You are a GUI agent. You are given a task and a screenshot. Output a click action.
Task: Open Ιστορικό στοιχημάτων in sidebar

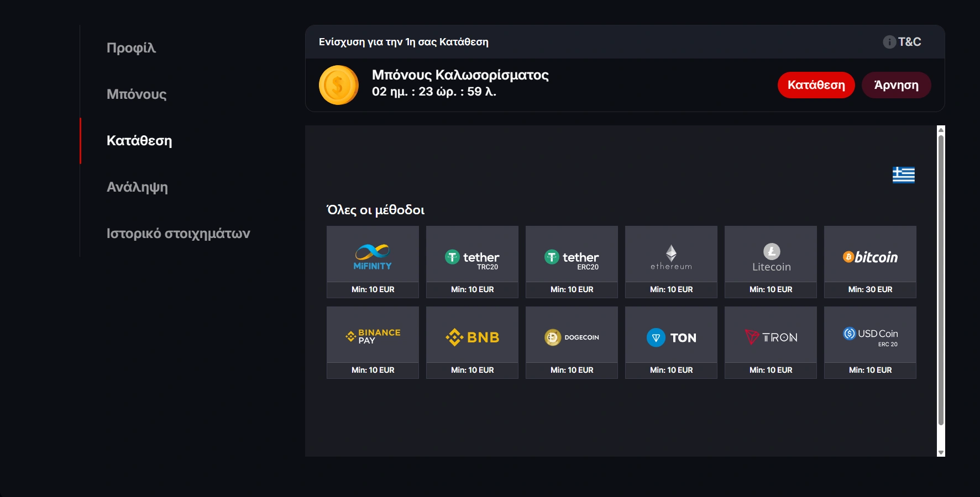click(178, 234)
